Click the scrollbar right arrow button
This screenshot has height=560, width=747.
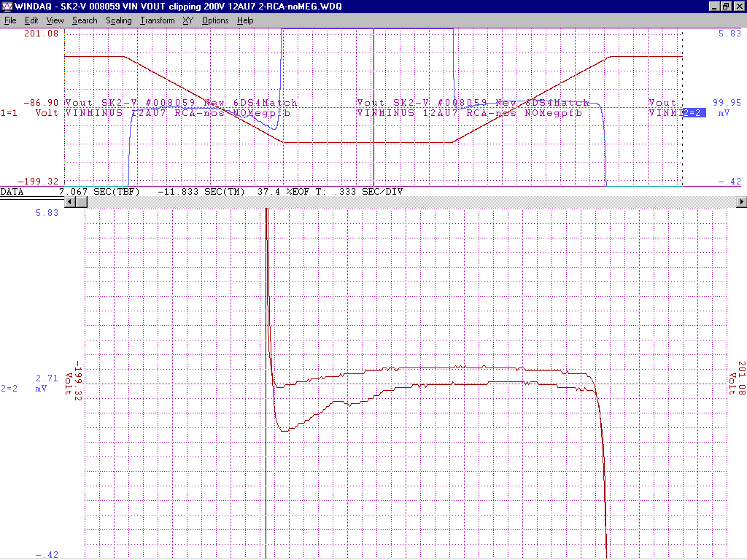point(742,201)
